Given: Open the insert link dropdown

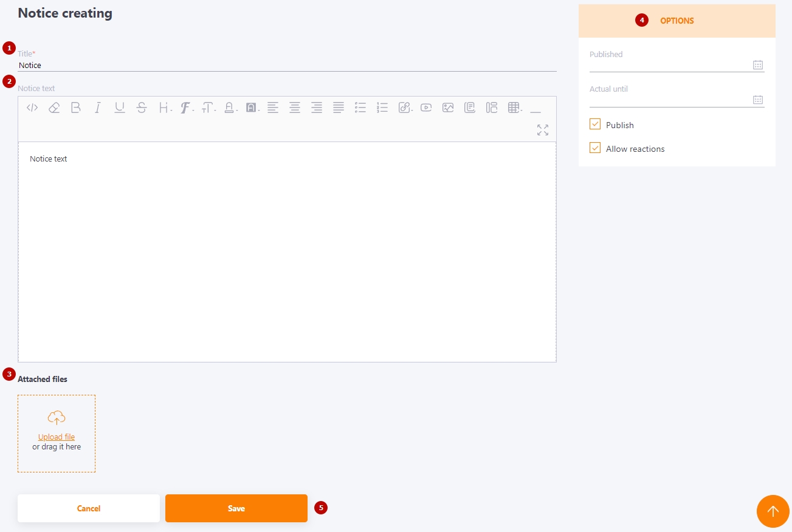Looking at the screenshot, I should point(405,107).
